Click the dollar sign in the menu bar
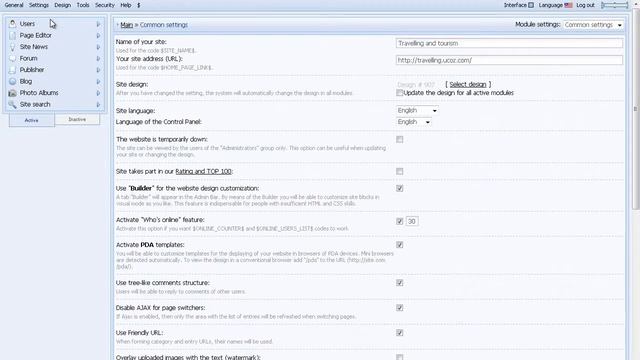 [x=138, y=5]
